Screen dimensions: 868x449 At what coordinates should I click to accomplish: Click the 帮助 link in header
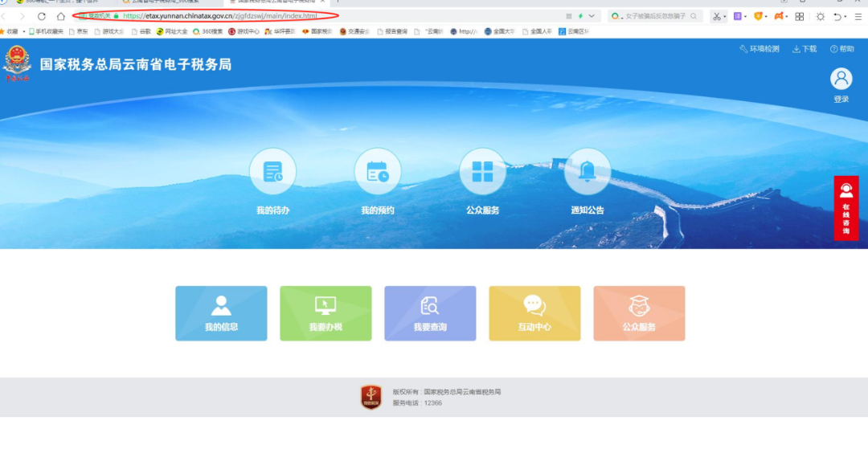coord(842,49)
